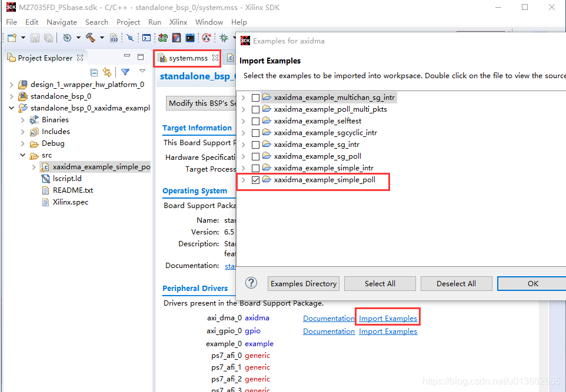Image resolution: width=566 pixels, height=392 pixels.
Task: Collapse the src folder
Action: [x=23, y=155]
